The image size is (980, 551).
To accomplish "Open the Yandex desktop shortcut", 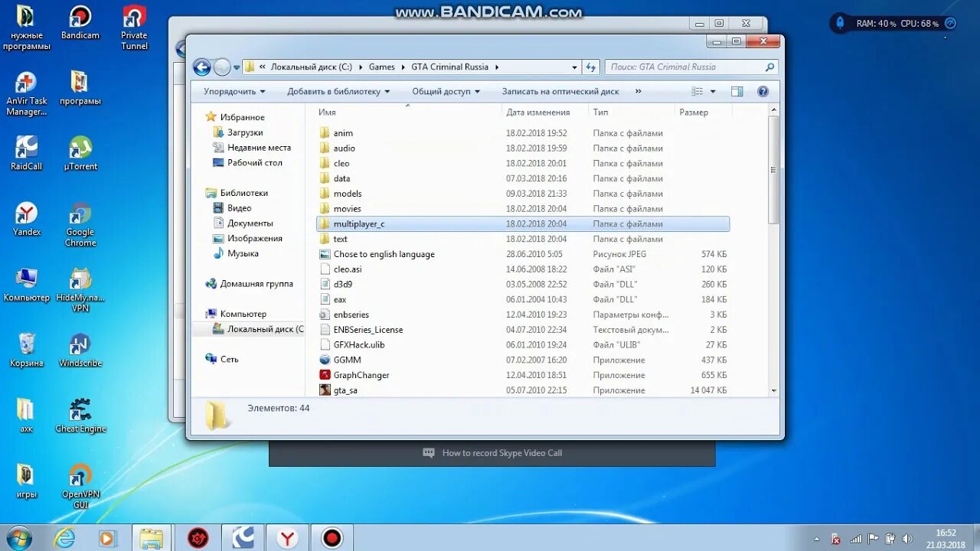I will click(x=26, y=219).
